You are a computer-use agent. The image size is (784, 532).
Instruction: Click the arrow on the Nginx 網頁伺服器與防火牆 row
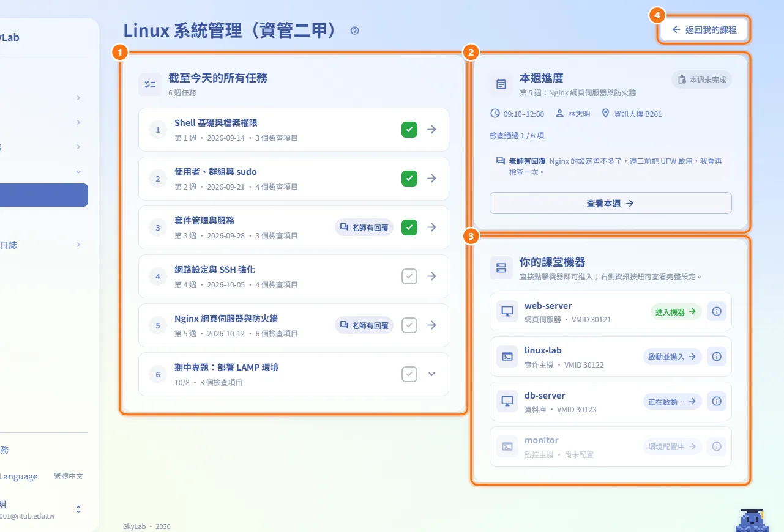tap(432, 325)
